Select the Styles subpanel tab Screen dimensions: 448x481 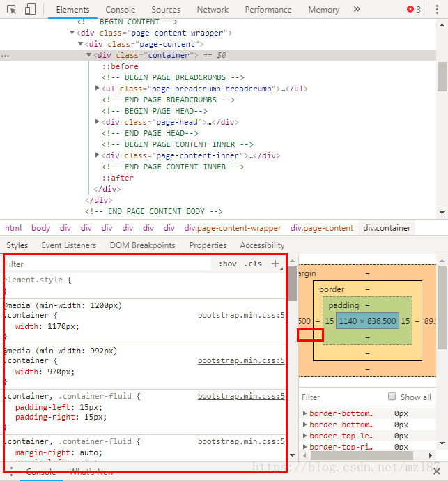click(x=17, y=245)
